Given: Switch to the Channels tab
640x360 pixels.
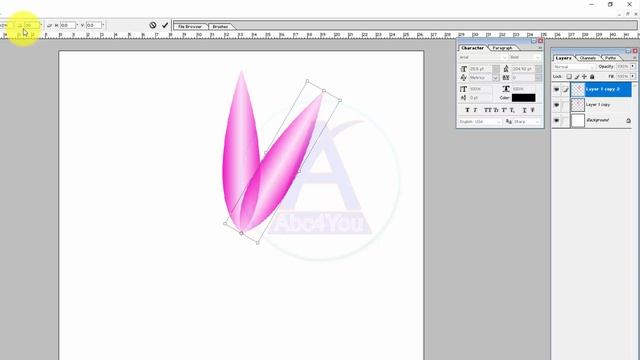Looking at the screenshot, I should [588, 58].
